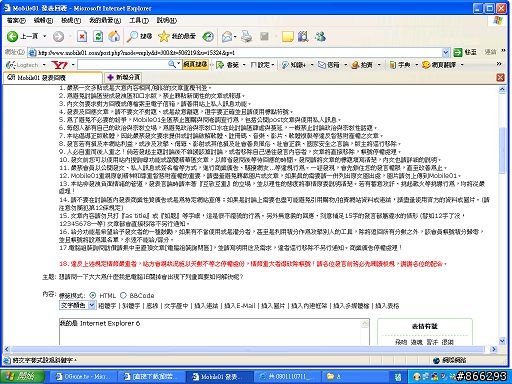Expand the 網頁翻譯 dropdown arrow
The height and width of the screenshot is (384, 512).
pyautogui.click(x=462, y=65)
